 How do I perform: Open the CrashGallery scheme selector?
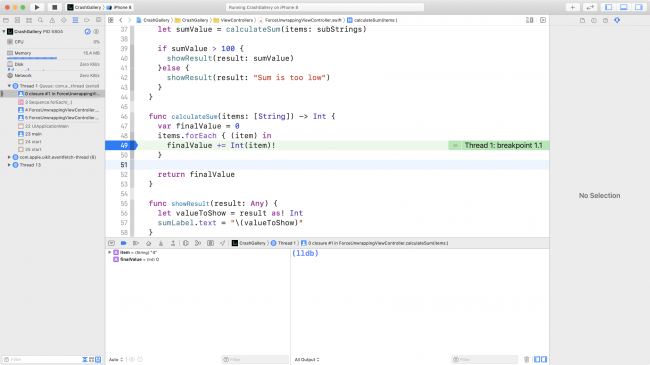coord(85,7)
